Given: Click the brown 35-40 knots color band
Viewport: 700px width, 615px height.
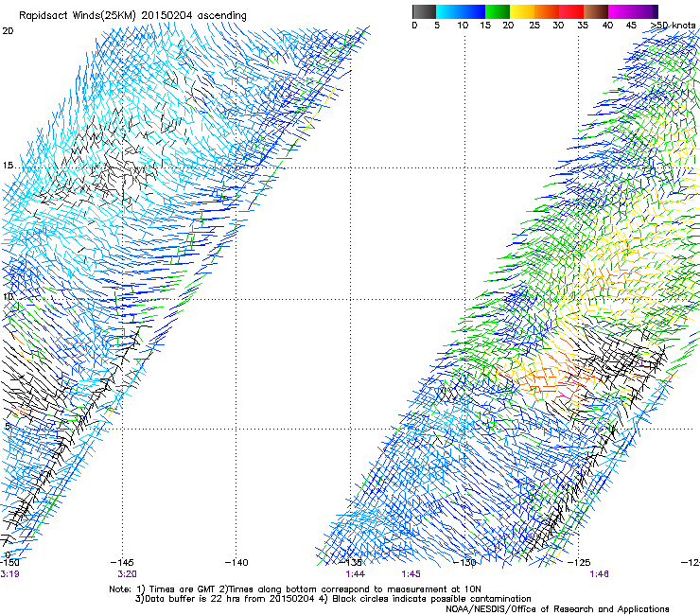Looking at the screenshot, I should pyautogui.click(x=596, y=11).
